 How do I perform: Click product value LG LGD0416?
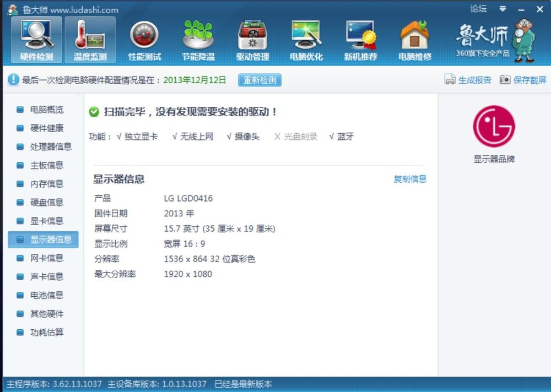click(x=188, y=198)
